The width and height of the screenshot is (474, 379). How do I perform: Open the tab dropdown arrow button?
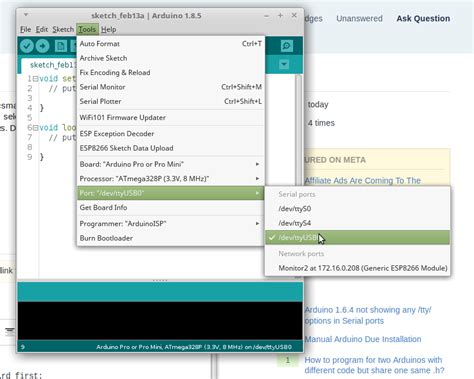coord(284,64)
